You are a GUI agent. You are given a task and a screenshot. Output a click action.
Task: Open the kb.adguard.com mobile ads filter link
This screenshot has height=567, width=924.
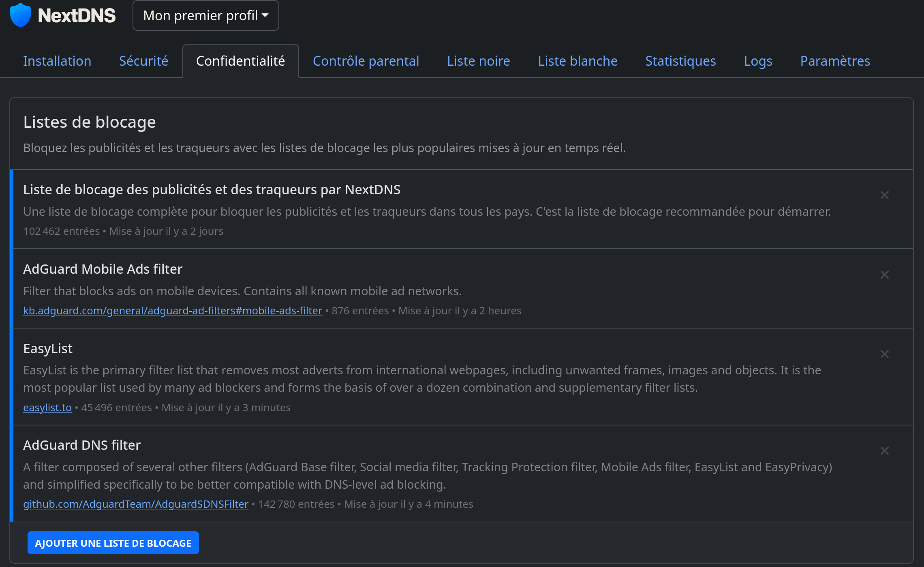pyautogui.click(x=173, y=311)
